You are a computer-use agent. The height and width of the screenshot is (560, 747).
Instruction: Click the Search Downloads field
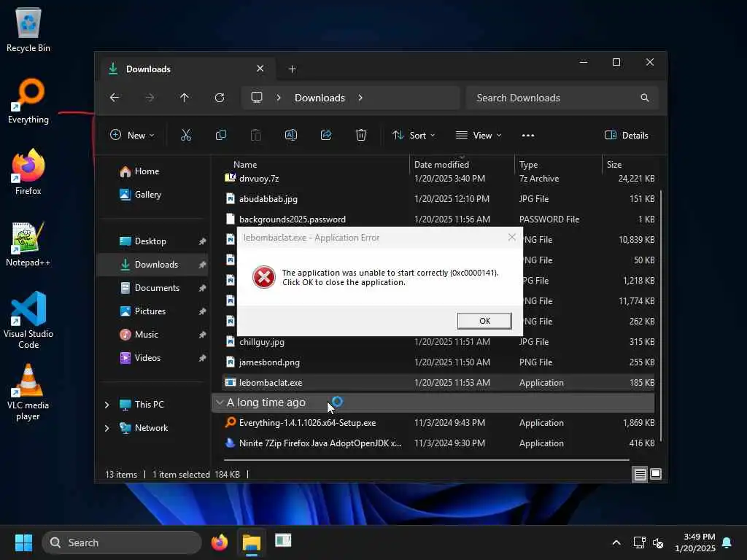click(562, 98)
